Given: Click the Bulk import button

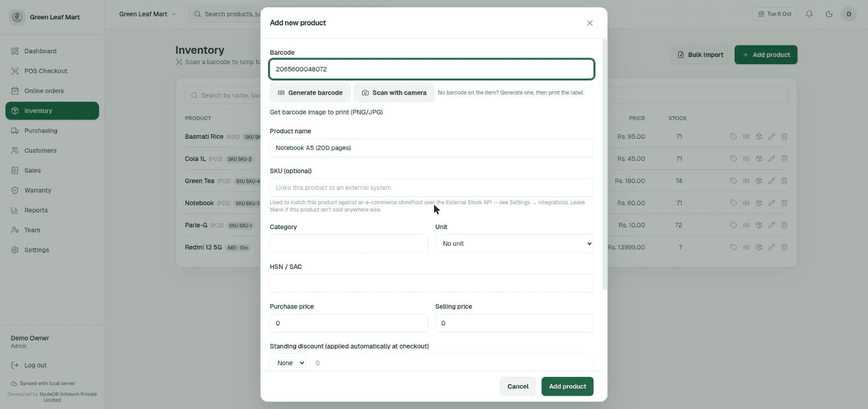Looking at the screenshot, I should click(x=700, y=55).
